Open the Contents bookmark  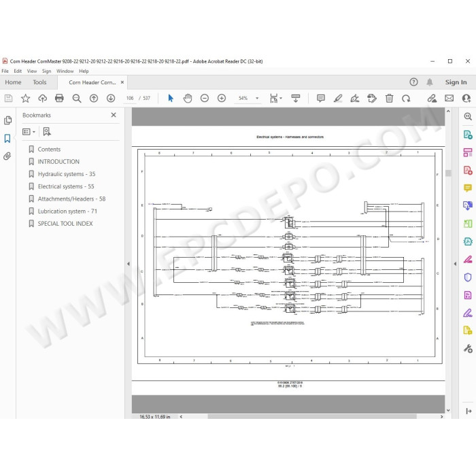pyautogui.click(x=49, y=150)
